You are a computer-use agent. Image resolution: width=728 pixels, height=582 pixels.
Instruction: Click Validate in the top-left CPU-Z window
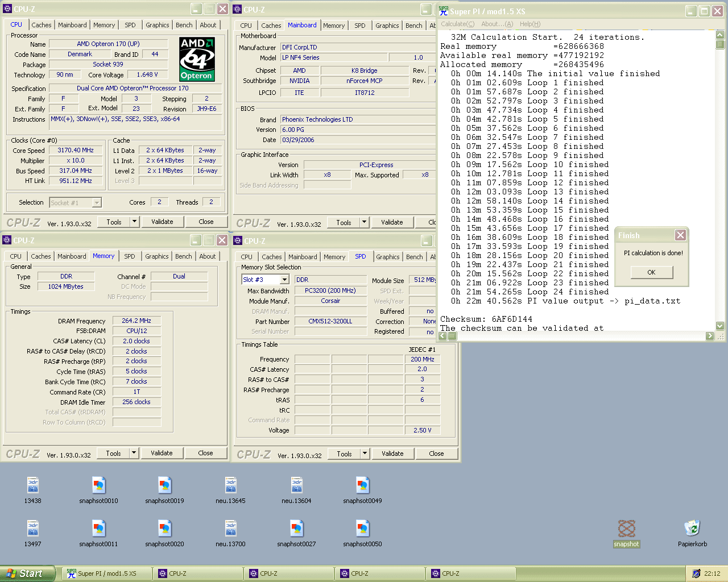coord(162,222)
